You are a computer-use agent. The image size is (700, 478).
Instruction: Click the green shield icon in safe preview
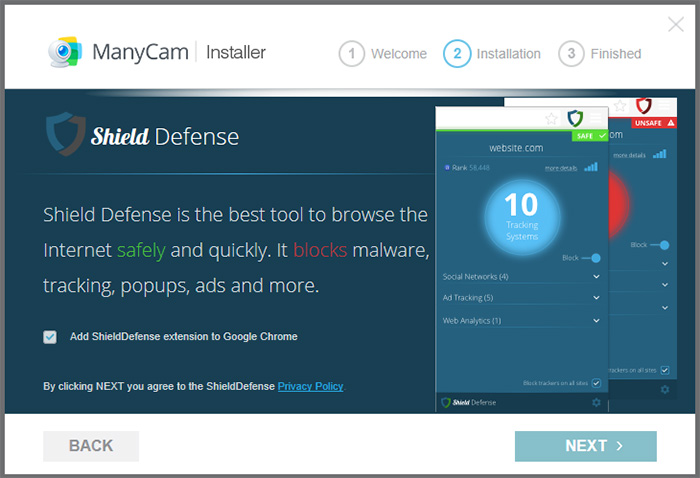pyautogui.click(x=575, y=118)
